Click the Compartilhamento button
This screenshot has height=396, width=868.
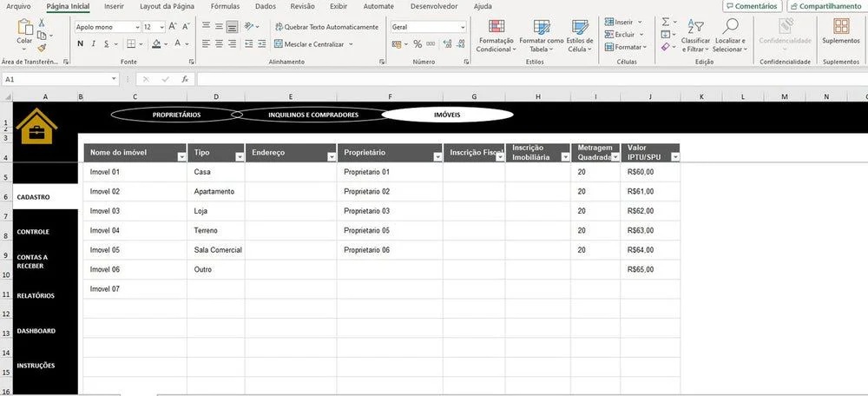coord(825,6)
